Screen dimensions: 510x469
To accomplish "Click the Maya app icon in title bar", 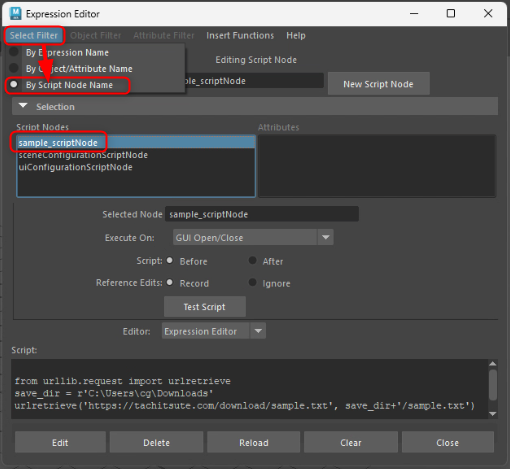I will tap(15, 14).
